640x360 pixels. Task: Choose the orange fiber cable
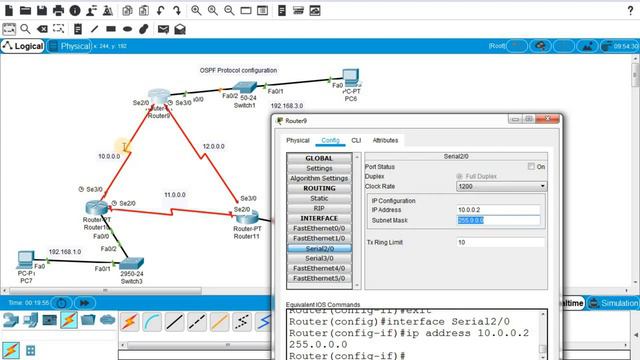pyautogui.click(x=219, y=322)
